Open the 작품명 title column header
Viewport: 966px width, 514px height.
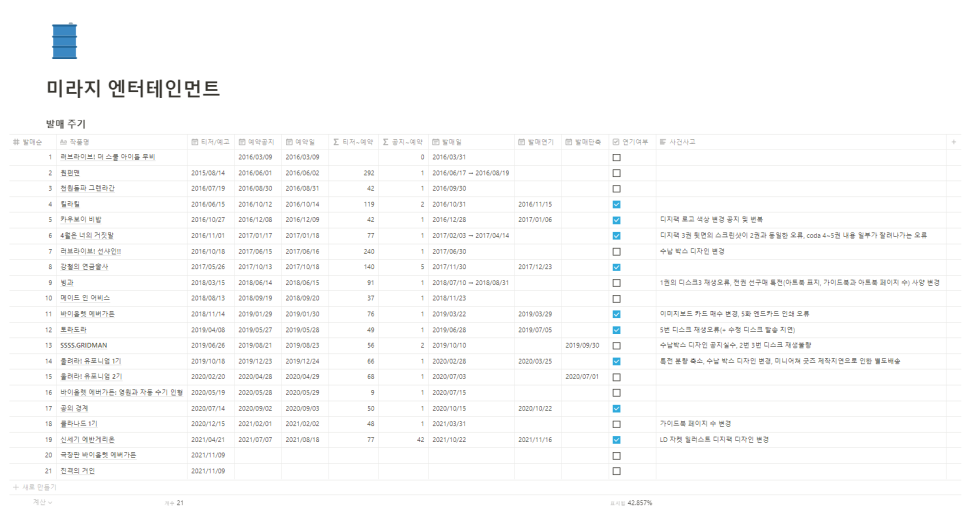(75, 142)
